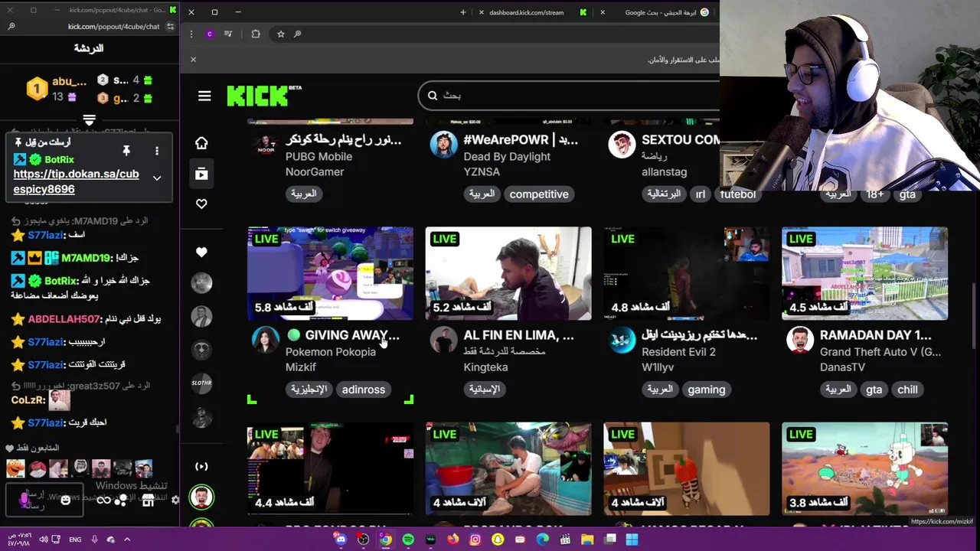980x551 pixels.
Task: Open browser three-dot menu
Action: (x=191, y=34)
